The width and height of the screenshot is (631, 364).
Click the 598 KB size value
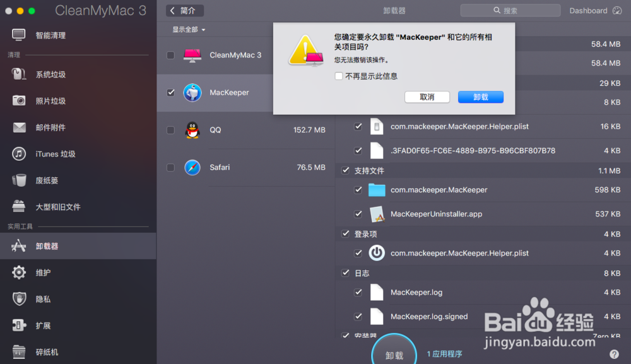click(x=607, y=190)
